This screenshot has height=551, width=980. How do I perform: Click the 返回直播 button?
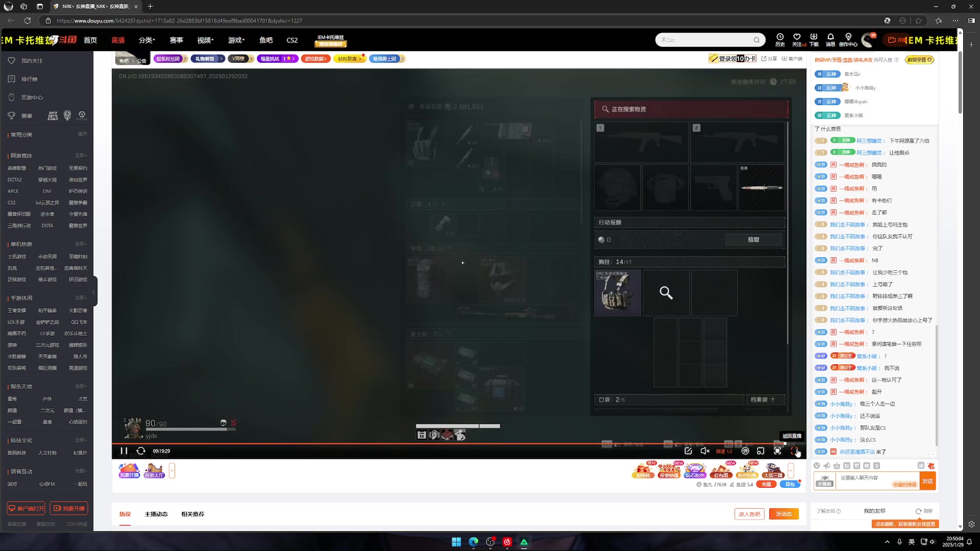(x=792, y=436)
